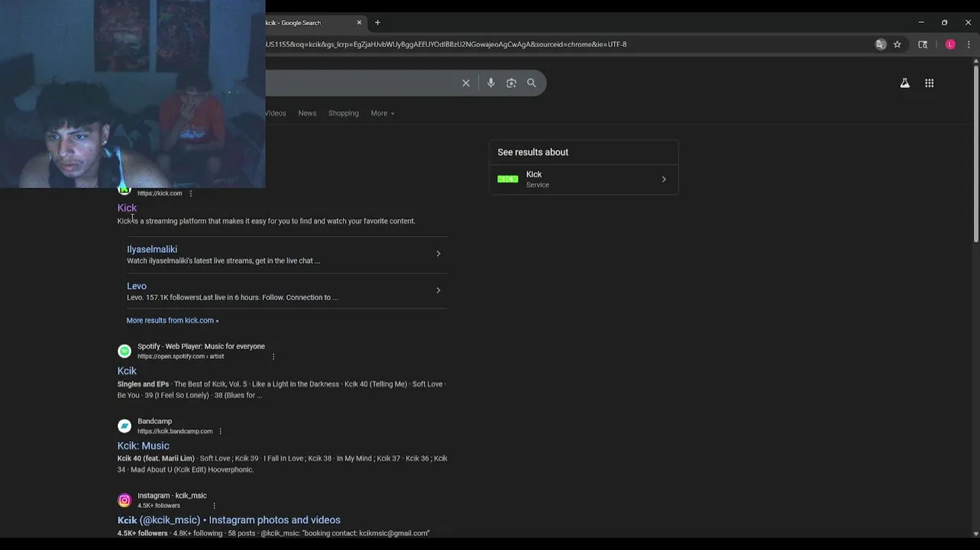Close the Google Search tab
The height and width of the screenshot is (550, 980).
coord(359,23)
